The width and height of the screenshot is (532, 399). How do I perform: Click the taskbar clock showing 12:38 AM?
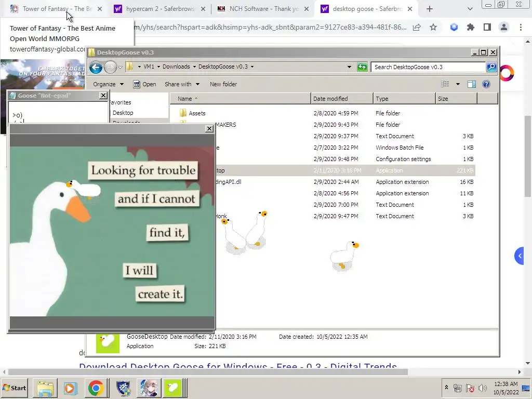click(506, 388)
